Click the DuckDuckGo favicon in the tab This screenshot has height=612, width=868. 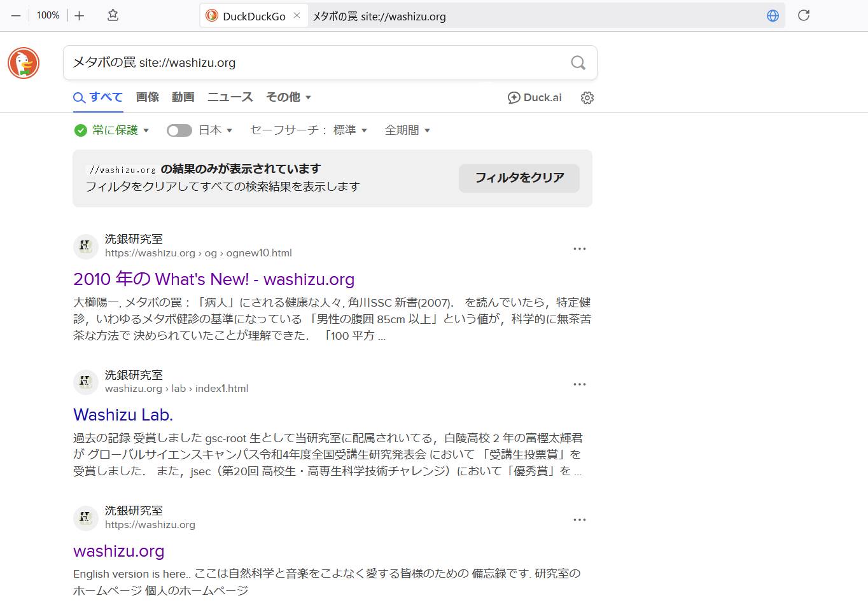click(212, 16)
